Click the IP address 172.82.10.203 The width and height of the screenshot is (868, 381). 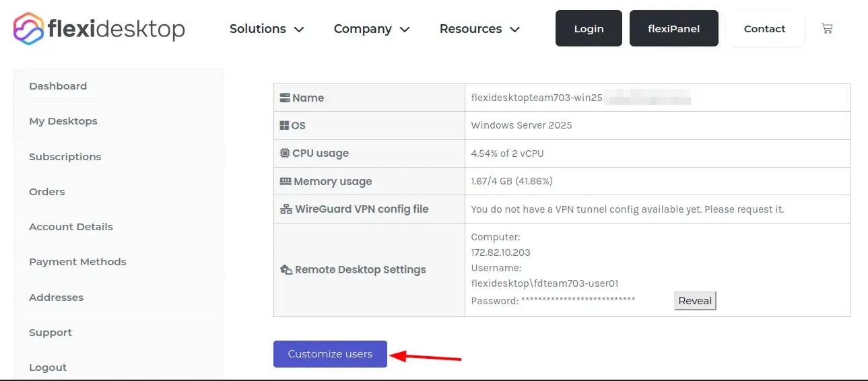pos(501,252)
